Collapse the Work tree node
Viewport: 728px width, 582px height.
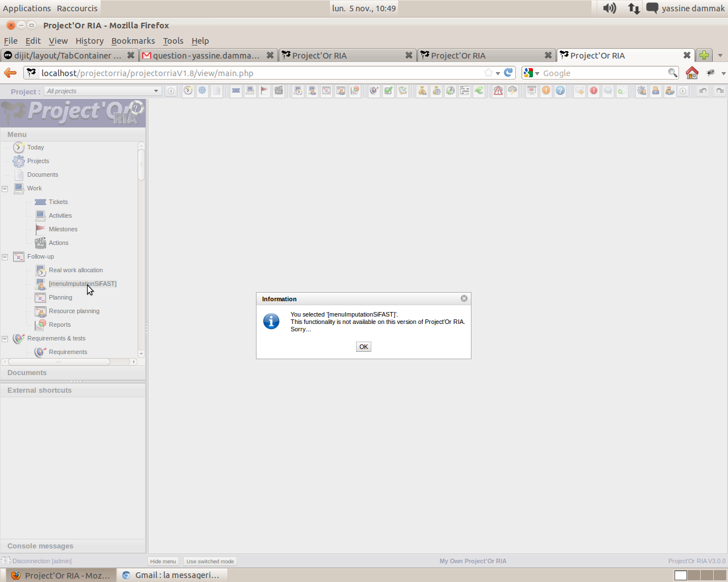tap(5, 189)
